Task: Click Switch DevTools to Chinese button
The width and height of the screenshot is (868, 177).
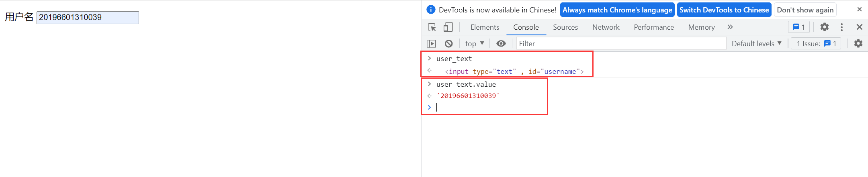Action: (724, 10)
